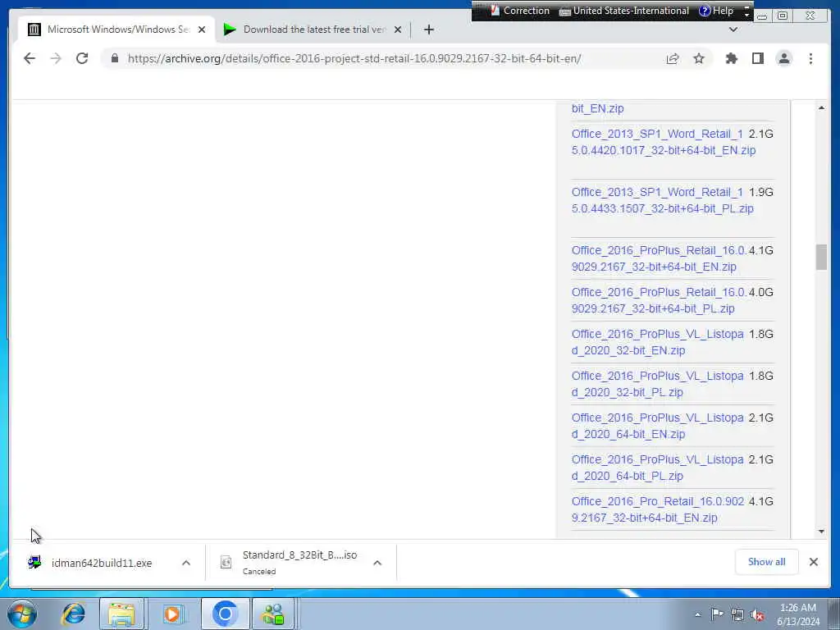The height and width of the screenshot is (630, 840).
Task: Click the 1.9G size of Office_2013 Word PL
Action: point(760,192)
